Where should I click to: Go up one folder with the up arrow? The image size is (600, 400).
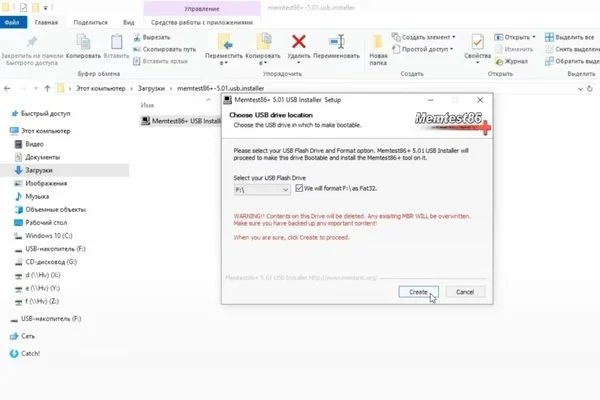tap(47, 88)
